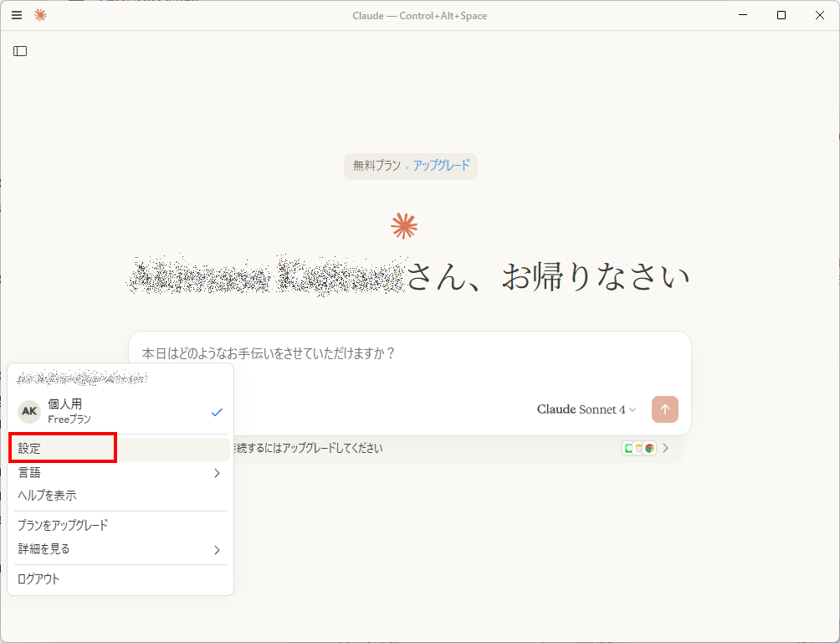Expand the 言語 submenu arrow
Viewport: 840px width, 643px height.
[x=217, y=473]
